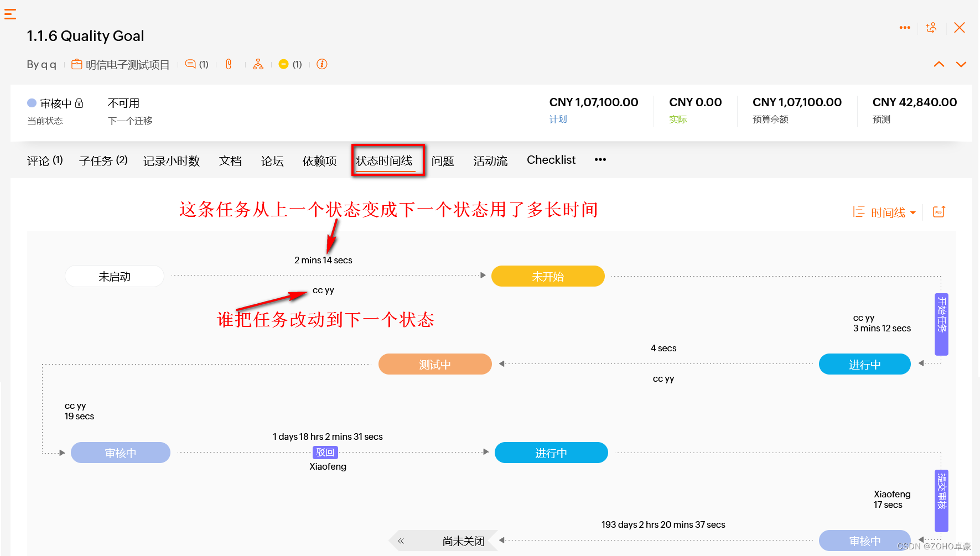980x556 pixels.
Task: Click the 1 days 18 hrs 2 mins 31 secs duration
Action: pyautogui.click(x=328, y=437)
